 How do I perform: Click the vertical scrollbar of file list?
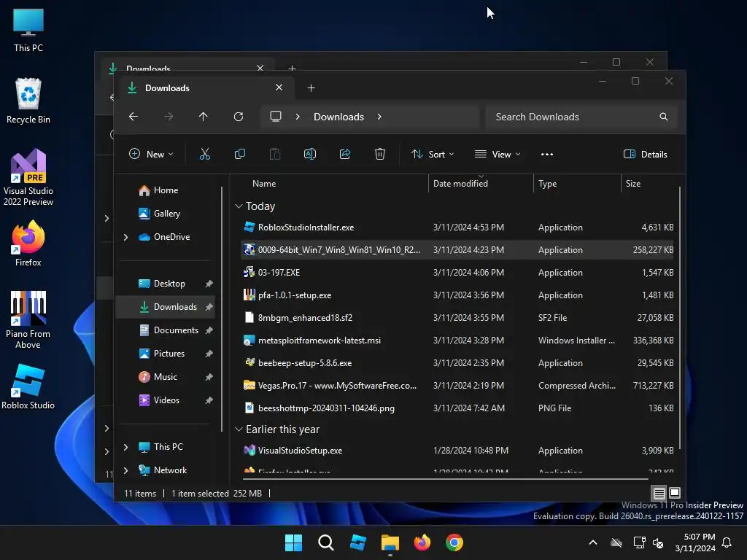click(679, 318)
